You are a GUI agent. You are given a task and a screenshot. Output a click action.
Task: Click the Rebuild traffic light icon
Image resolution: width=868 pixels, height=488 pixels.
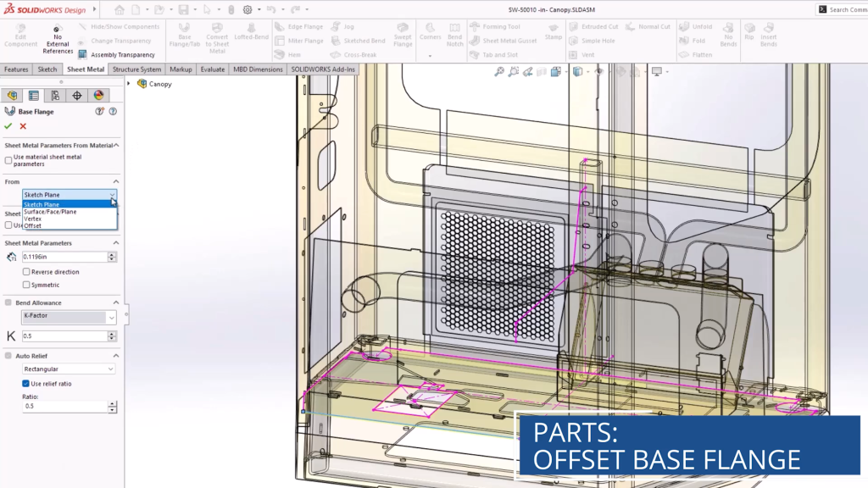(231, 9)
